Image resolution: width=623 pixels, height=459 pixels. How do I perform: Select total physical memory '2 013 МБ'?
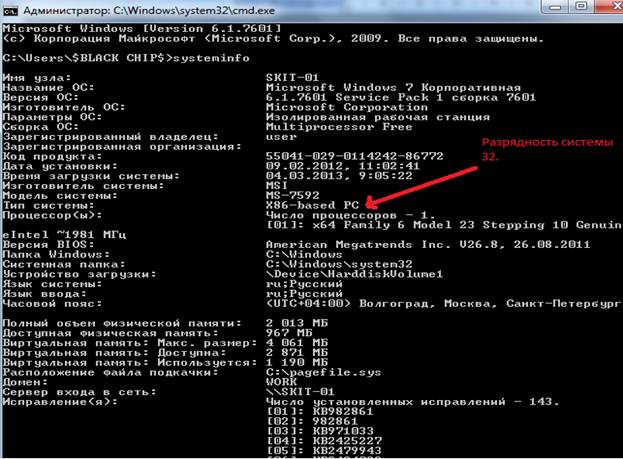coord(297,323)
